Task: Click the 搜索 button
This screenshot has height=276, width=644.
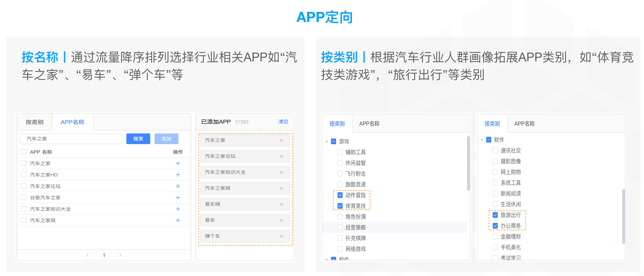Action: click(x=138, y=138)
